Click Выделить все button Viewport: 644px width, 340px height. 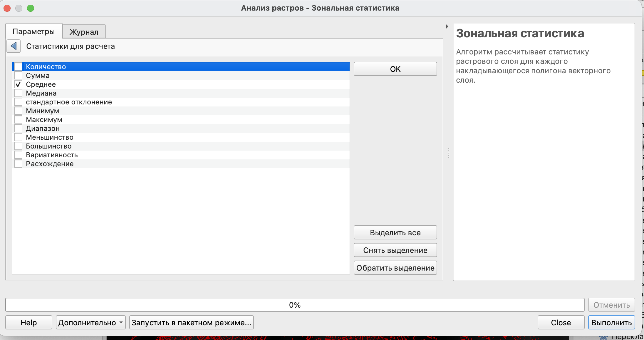pos(395,233)
